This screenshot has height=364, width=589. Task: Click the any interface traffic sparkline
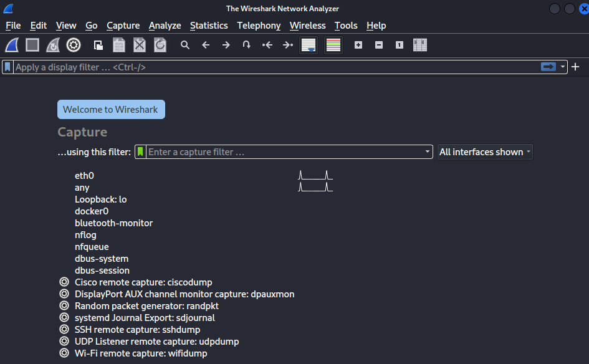(x=315, y=187)
